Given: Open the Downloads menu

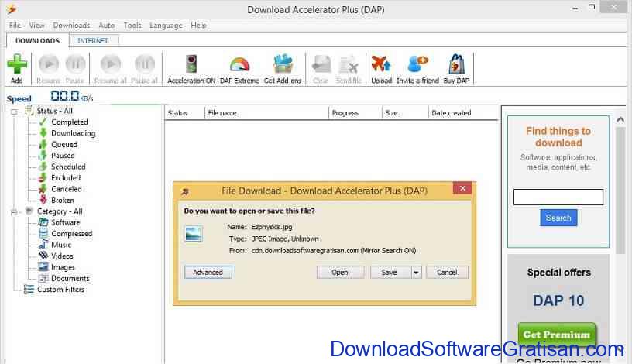Looking at the screenshot, I should (x=71, y=26).
